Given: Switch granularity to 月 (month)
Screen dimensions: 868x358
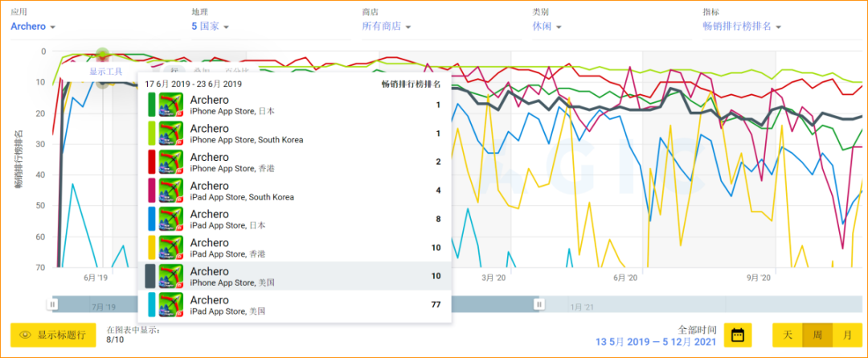Looking at the screenshot, I should [848, 335].
